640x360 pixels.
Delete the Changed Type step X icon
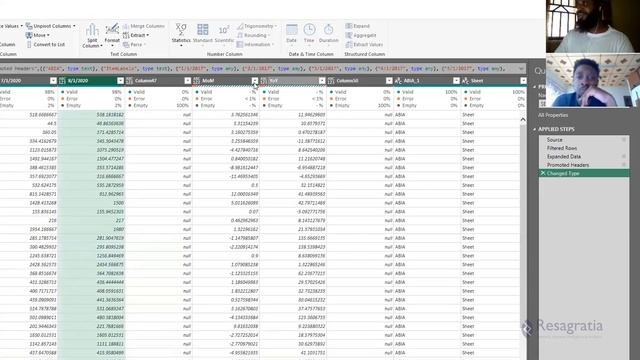pyautogui.click(x=543, y=173)
